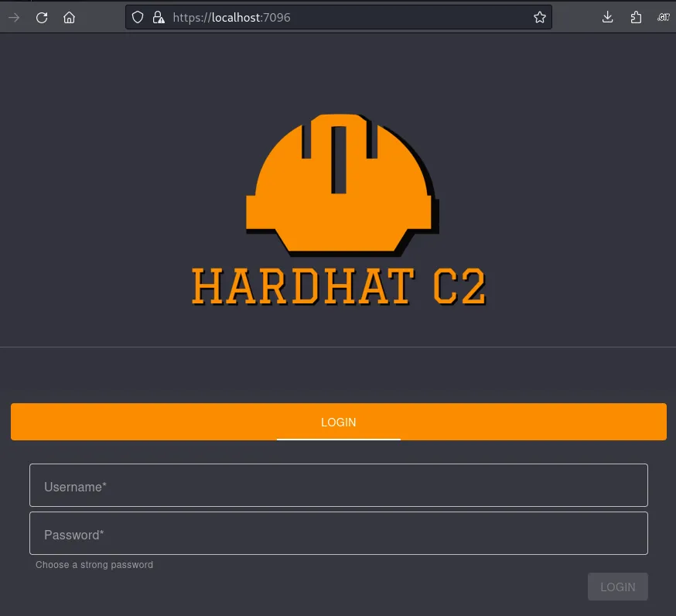This screenshot has height=616, width=676.
Task: Click the white underline beneath LOGIN tab
Action: tap(339, 439)
